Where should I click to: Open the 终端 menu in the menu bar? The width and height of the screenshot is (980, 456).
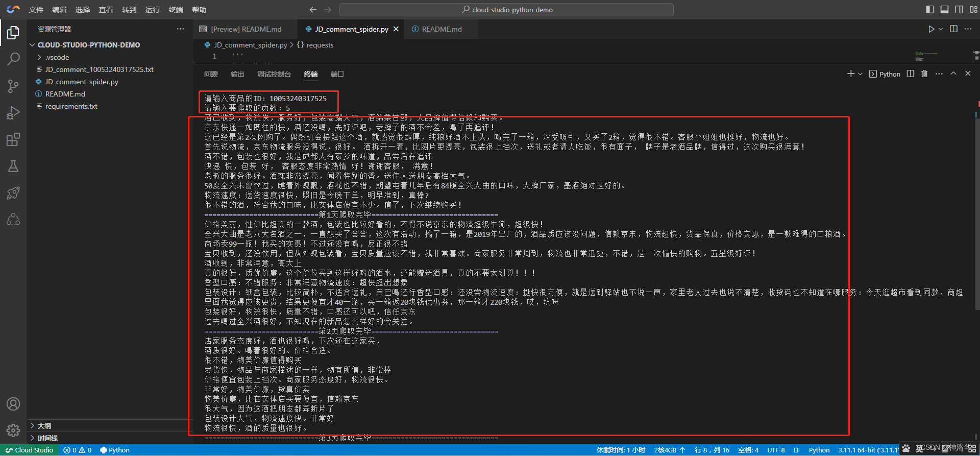176,10
